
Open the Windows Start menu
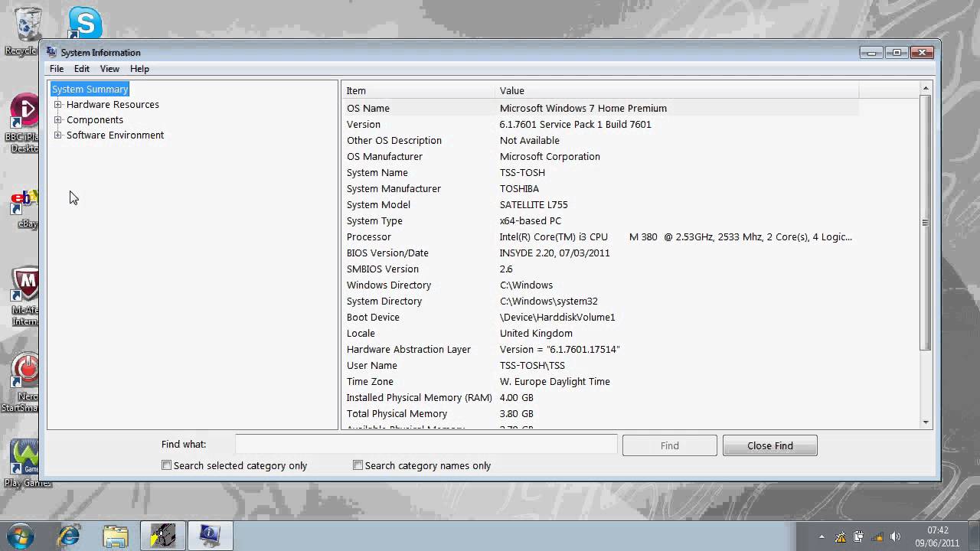point(20,536)
